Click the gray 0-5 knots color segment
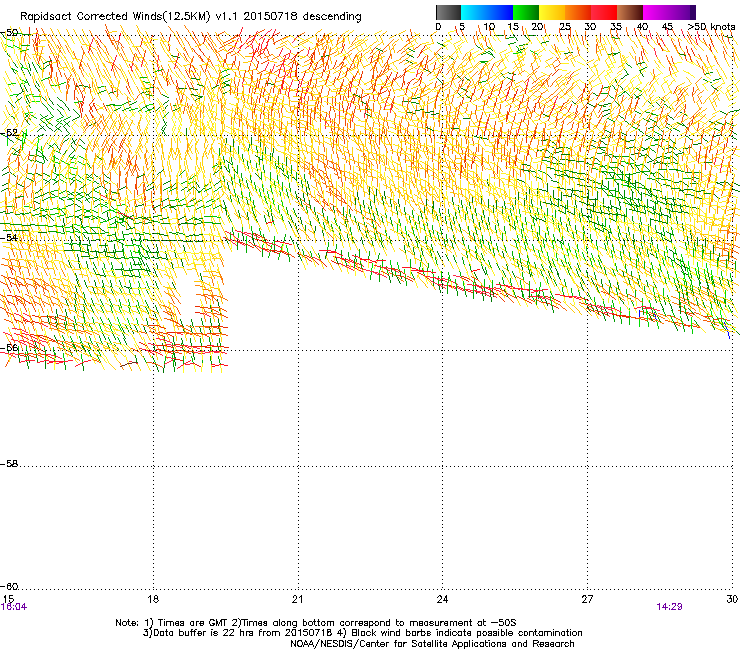Image resolution: width=740 pixels, height=650 pixels. click(448, 12)
